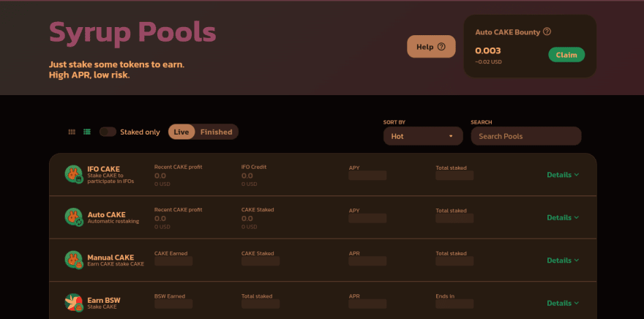This screenshot has width=644, height=319.
Task: Click the Syrup Pools heading
Action: click(132, 32)
